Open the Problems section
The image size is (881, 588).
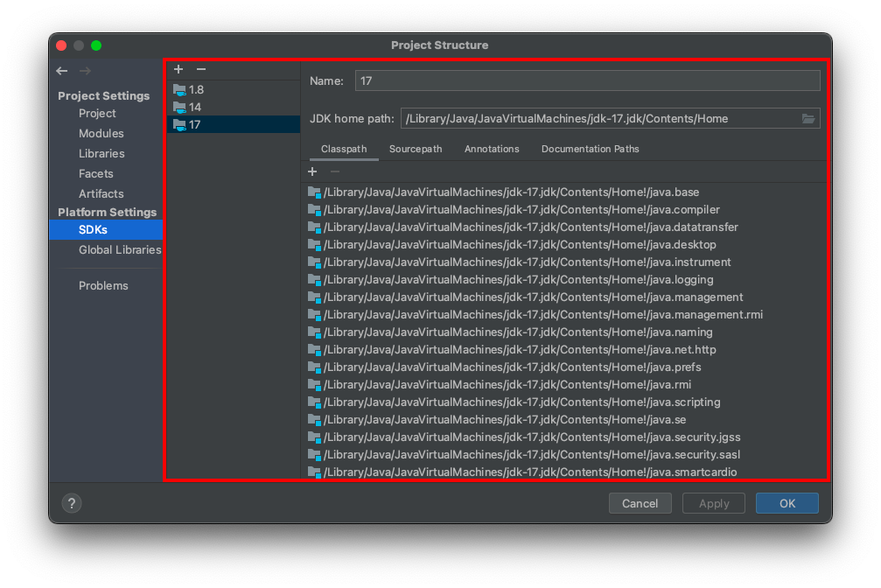click(103, 285)
